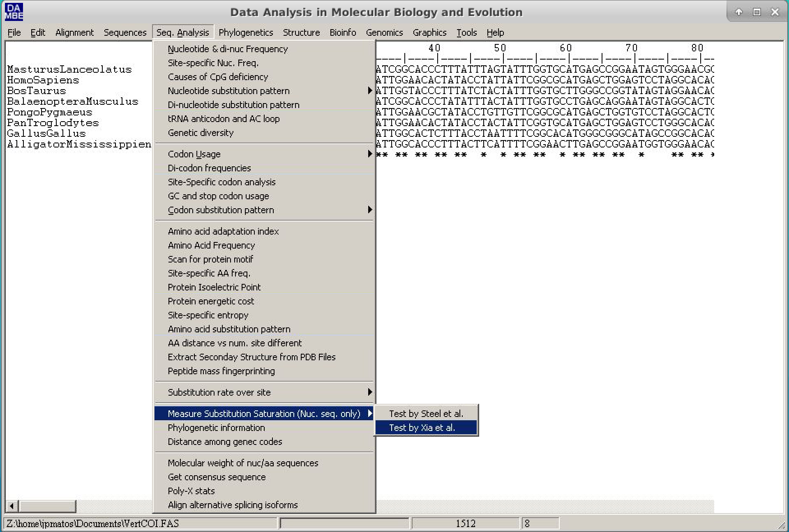Select 'Nucleotide & di-nuc Frequency' menu item

point(228,49)
